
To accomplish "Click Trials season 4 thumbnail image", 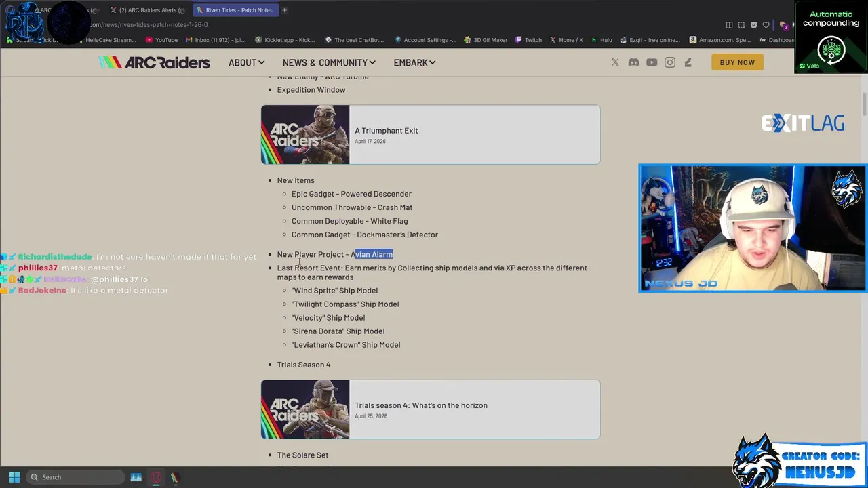I will (305, 409).
